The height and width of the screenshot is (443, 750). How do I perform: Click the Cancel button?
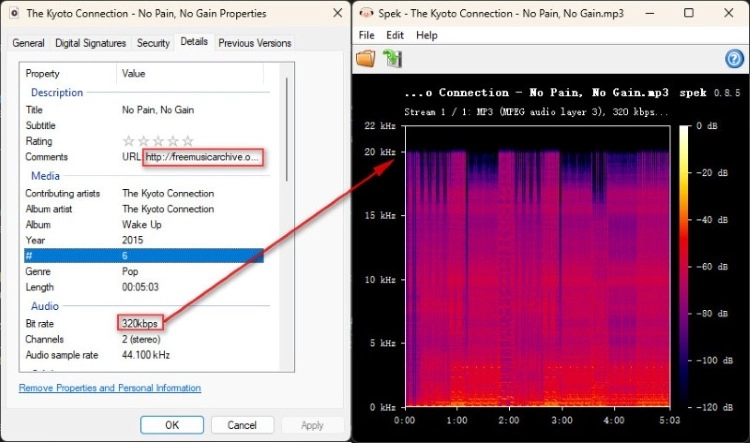pos(242,425)
